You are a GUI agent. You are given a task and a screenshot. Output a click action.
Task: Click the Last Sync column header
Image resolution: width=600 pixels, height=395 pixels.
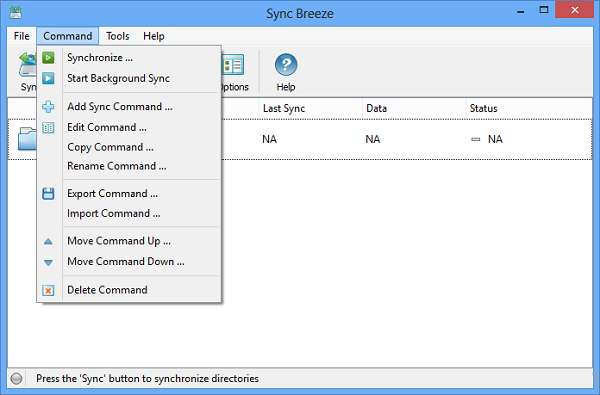[310, 109]
